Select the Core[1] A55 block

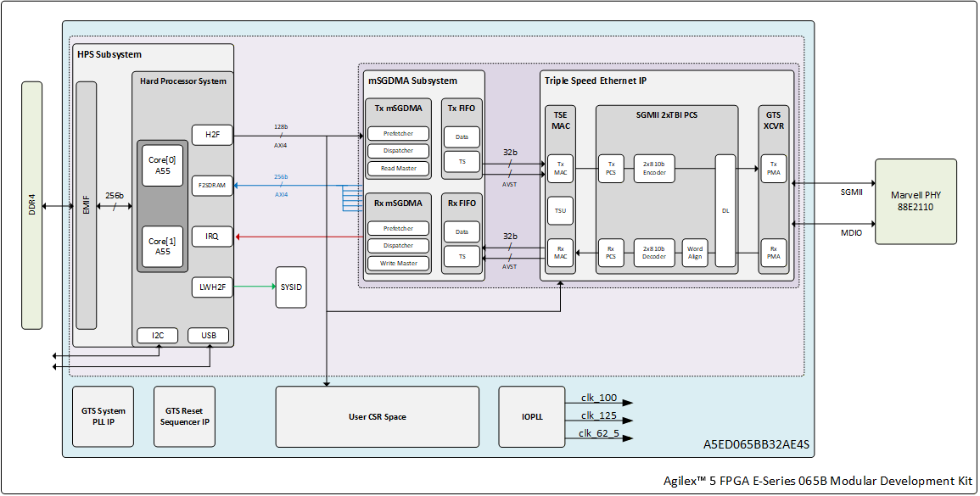[x=163, y=246]
